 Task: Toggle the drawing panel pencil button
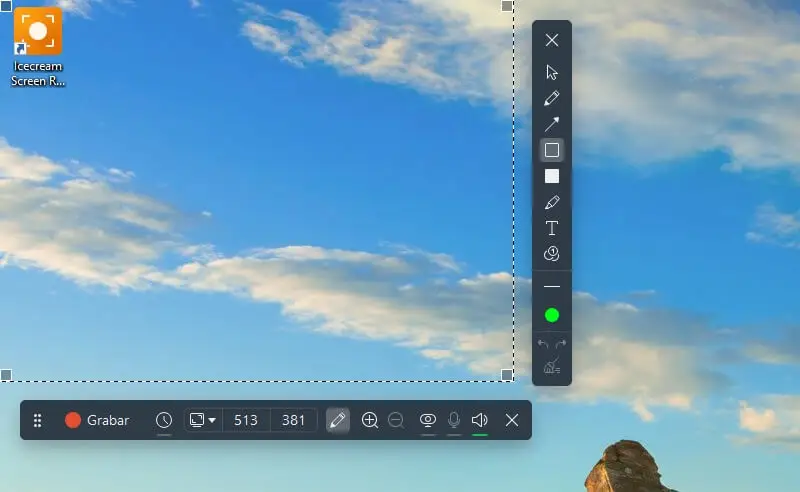click(x=338, y=421)
